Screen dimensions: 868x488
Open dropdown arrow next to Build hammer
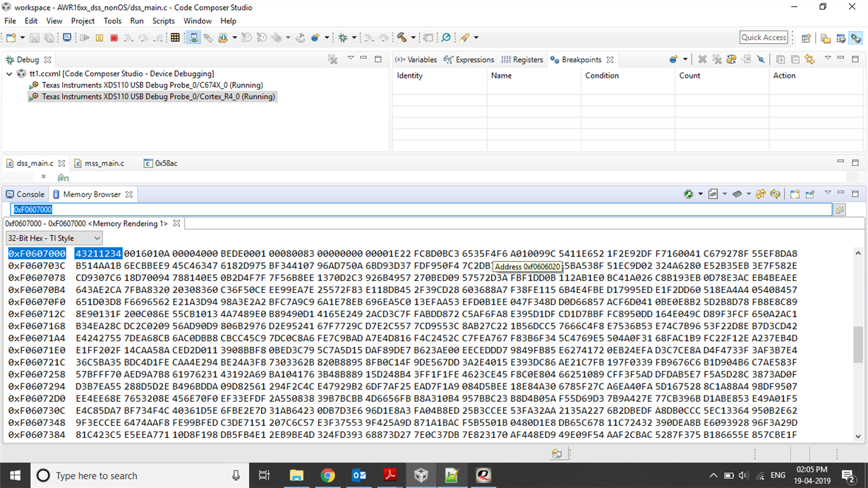pyautogui.click(x=413, y=37)
